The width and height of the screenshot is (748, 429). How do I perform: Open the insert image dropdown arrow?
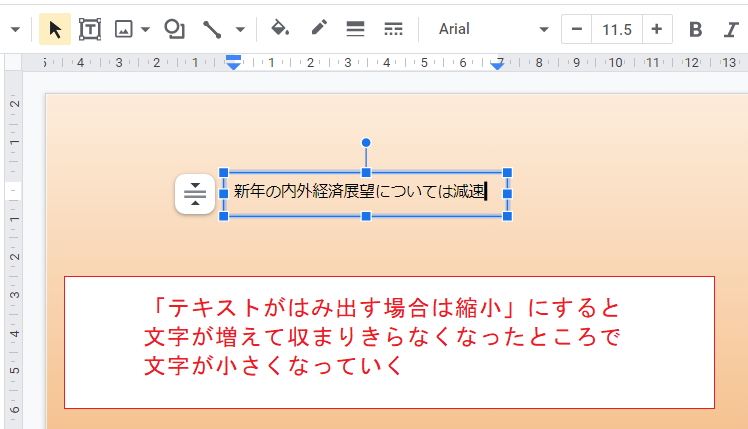coord(145,30)
